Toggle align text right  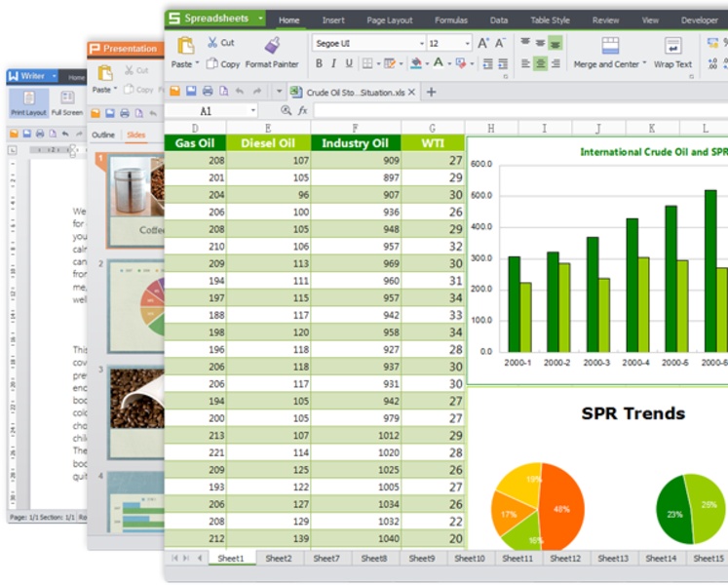(x=556, y=63)
